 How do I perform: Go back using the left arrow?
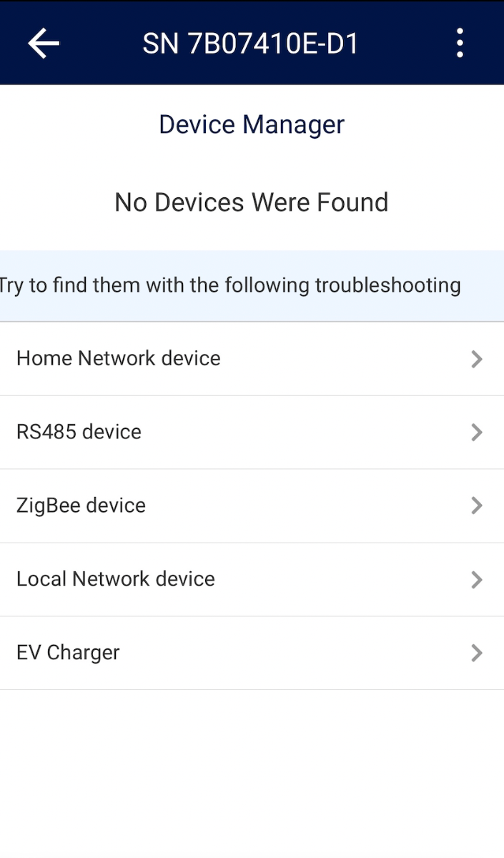click(x=44, y=44)
